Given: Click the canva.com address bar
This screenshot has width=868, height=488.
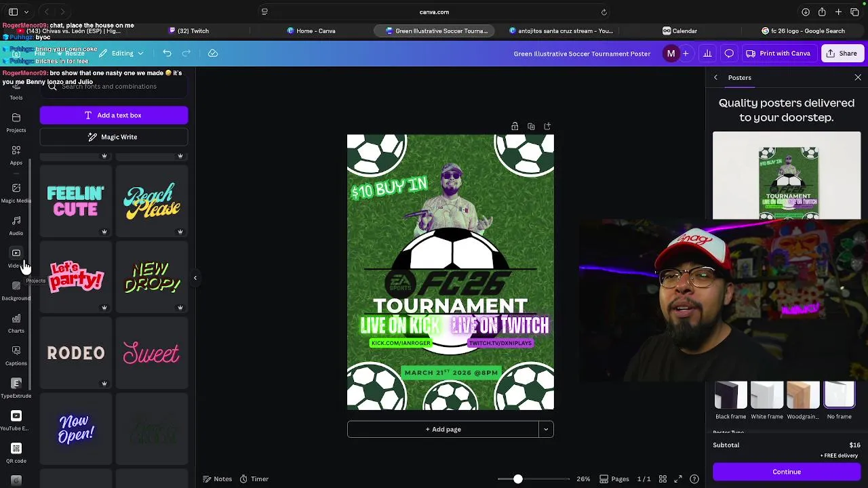Looking at the screenshot, I should pos(434,12).
